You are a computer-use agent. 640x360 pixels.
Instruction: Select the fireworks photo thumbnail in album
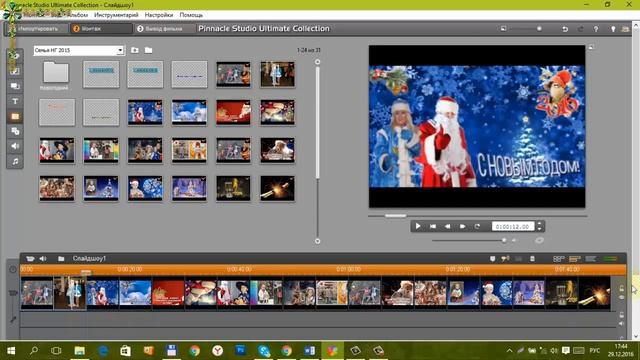[x=277, y=188]
